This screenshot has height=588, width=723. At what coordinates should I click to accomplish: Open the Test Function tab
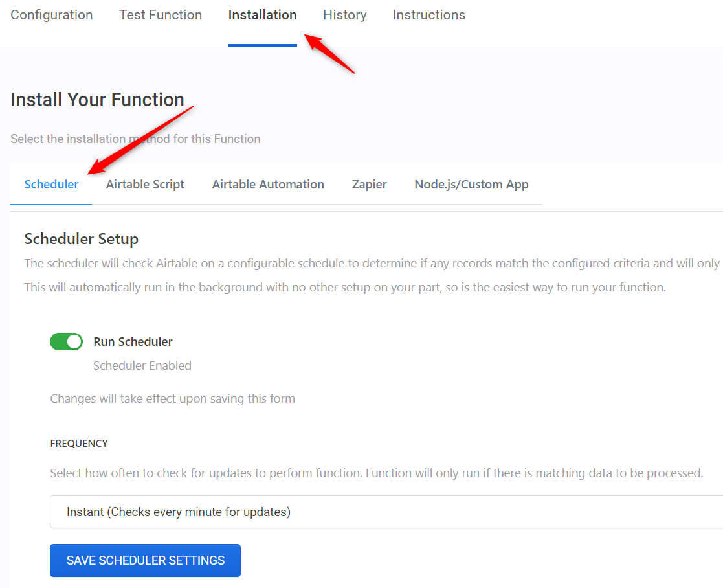click(x=160, y=15)
